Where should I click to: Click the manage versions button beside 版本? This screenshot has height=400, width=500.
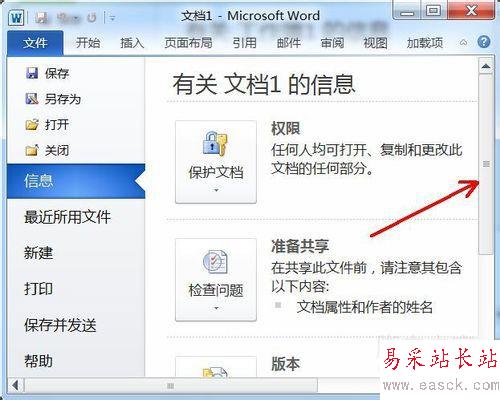click(216, 367)
